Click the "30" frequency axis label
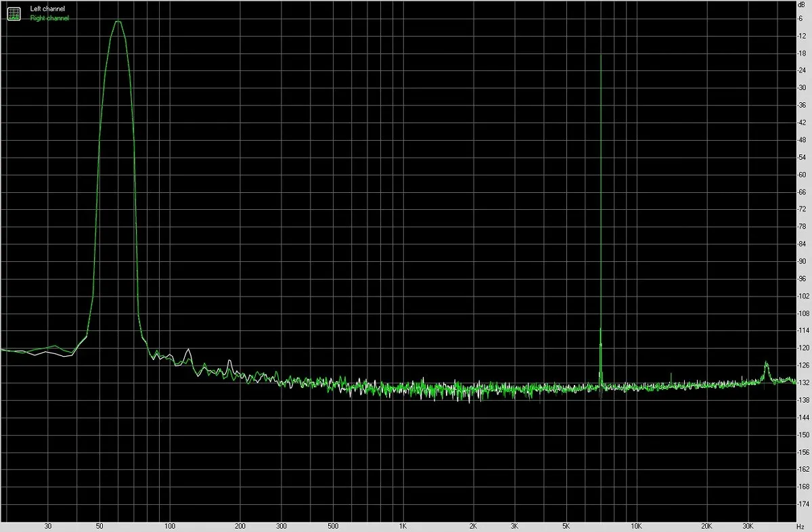The width and height of the screenshot is (812, 532). click(x=48, y=525)
